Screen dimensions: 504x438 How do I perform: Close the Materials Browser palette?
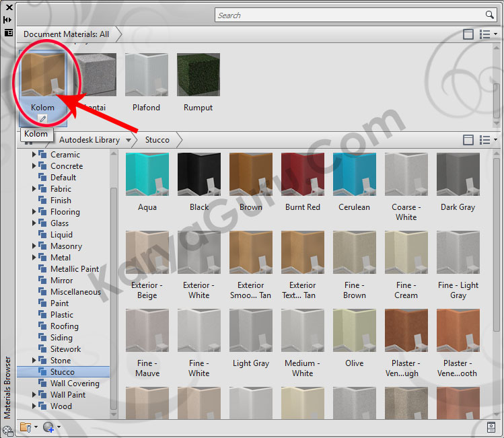(9, 7)
